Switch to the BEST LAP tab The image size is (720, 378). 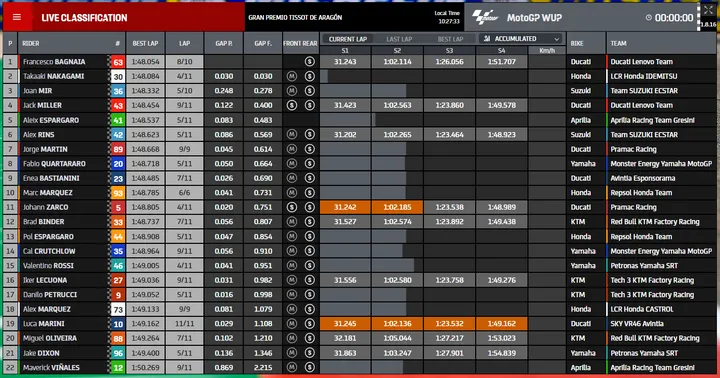[x=450, y=39]
